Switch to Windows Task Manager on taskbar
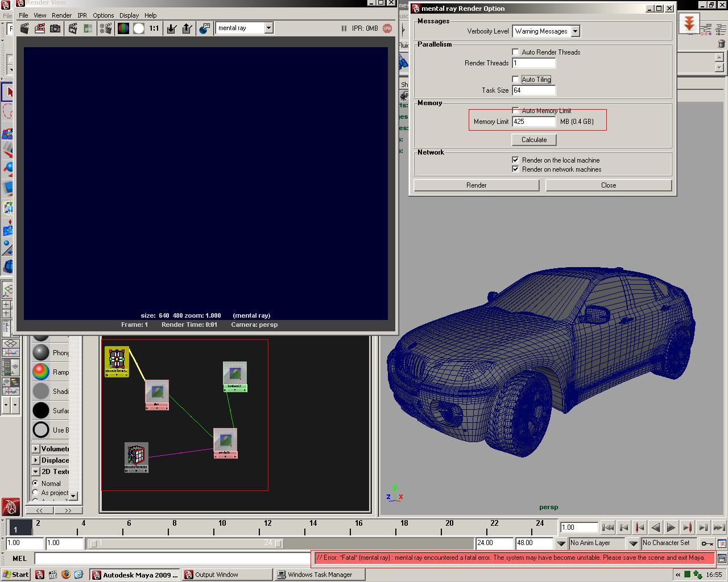The width and height of the screenshot is (728, 582). point(320,575)
